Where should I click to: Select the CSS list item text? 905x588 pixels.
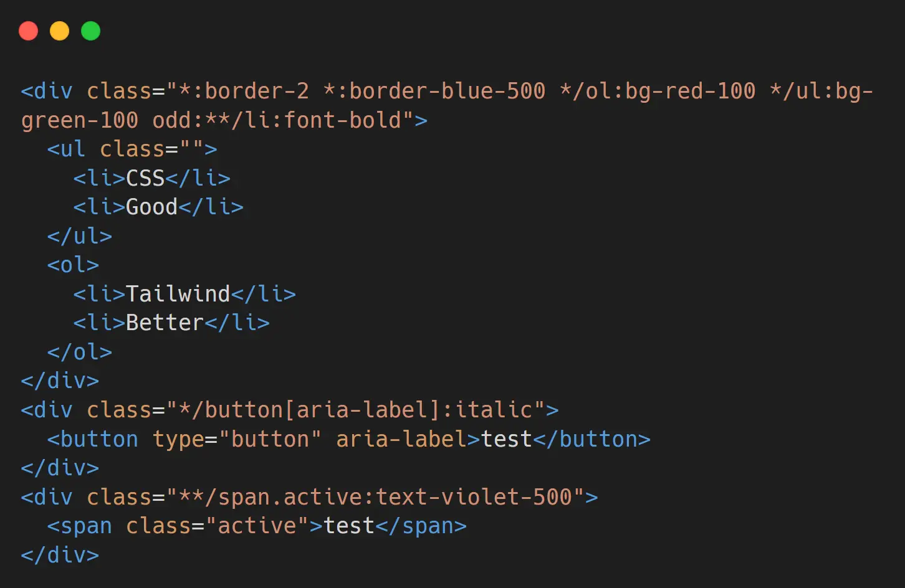pos(145,178)
